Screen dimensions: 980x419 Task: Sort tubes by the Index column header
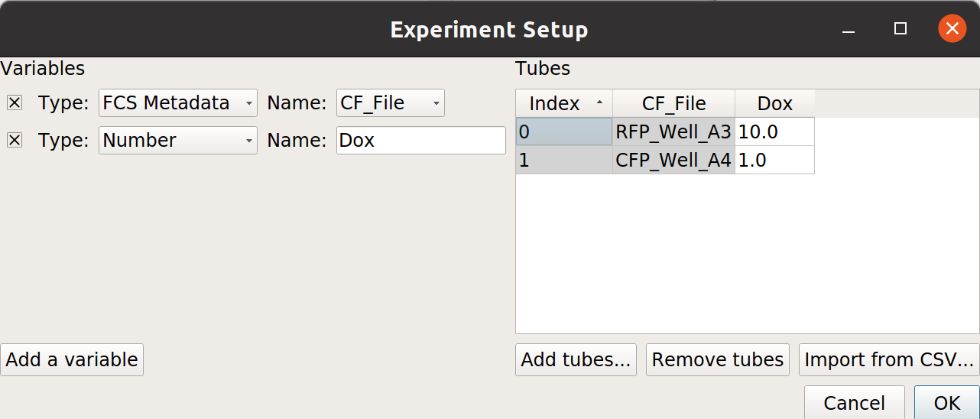(564, 103)
